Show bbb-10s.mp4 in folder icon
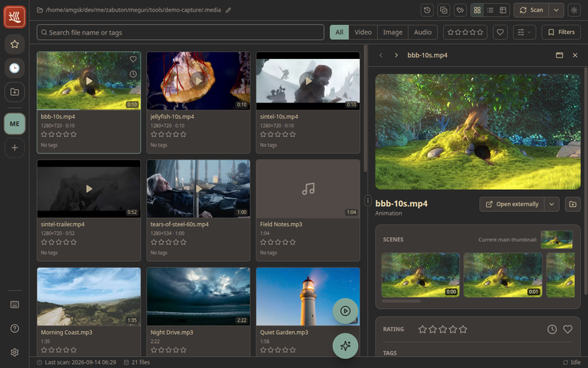This screenshot has width=588, height=368. pyautogui.click(x=573, y=205)
